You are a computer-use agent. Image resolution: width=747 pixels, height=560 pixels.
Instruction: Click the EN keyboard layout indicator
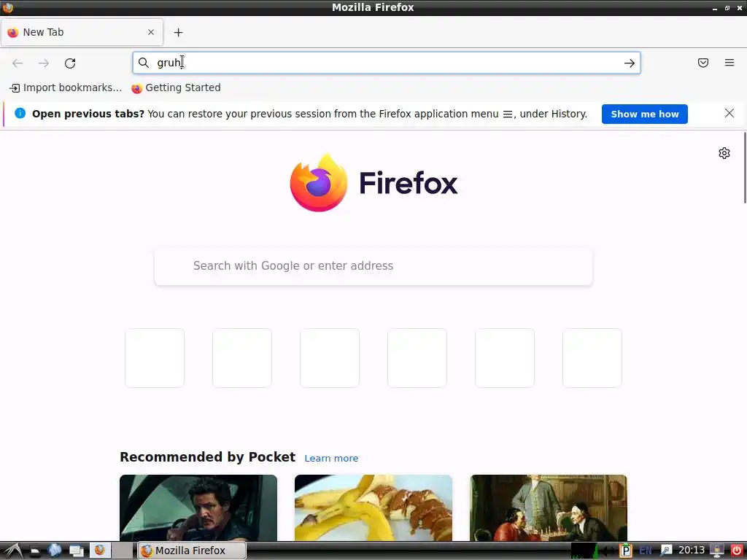(646, 551)
